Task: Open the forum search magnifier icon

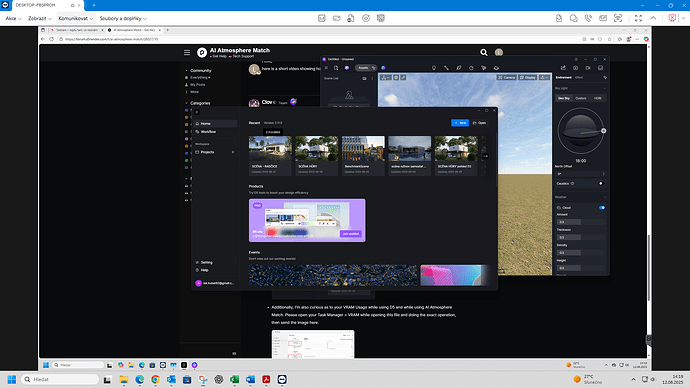Action: (484, 52)
